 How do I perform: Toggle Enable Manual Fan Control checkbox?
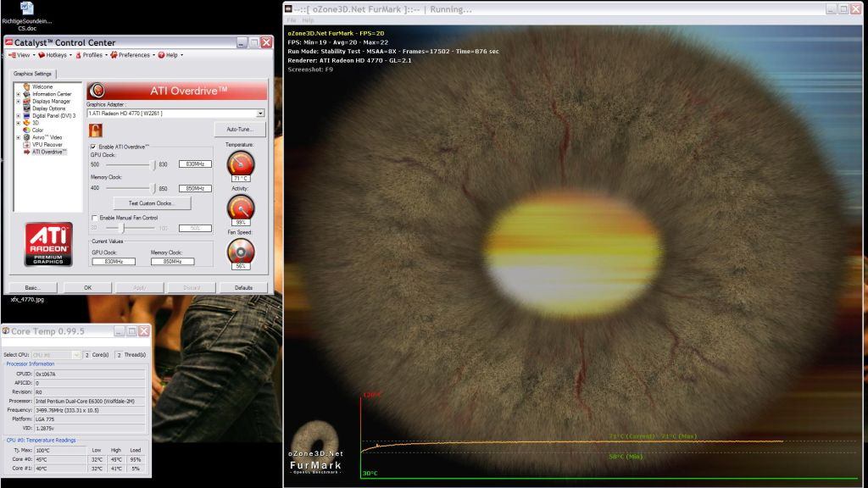pyautogui.click(x=94, y=218)
